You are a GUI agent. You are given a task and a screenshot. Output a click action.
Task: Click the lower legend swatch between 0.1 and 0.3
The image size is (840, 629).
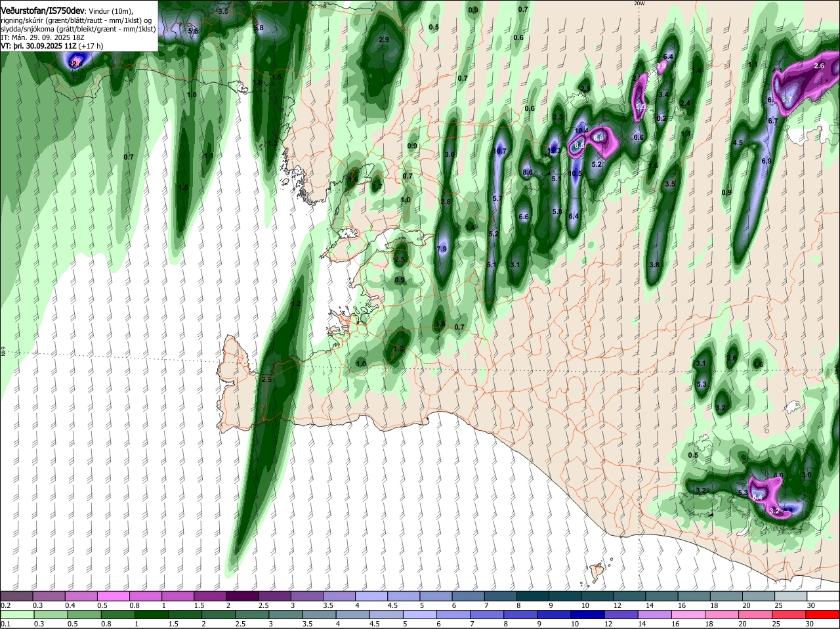(x=16, y=615)
